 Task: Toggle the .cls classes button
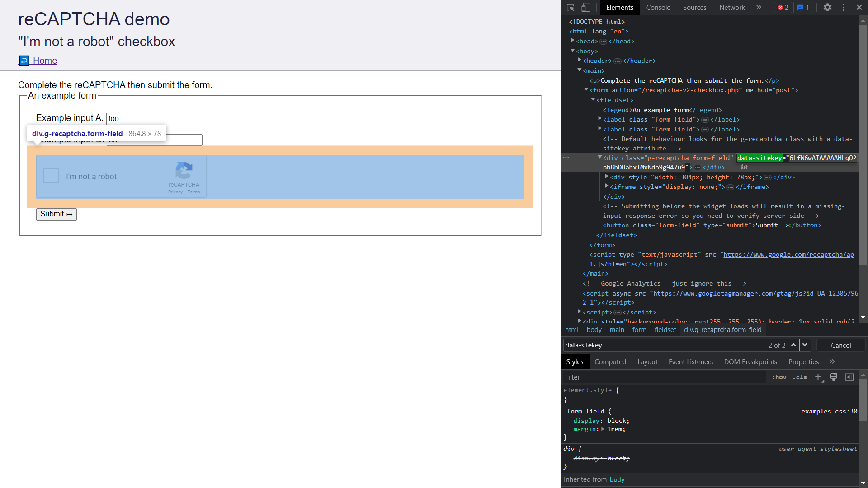800,377
